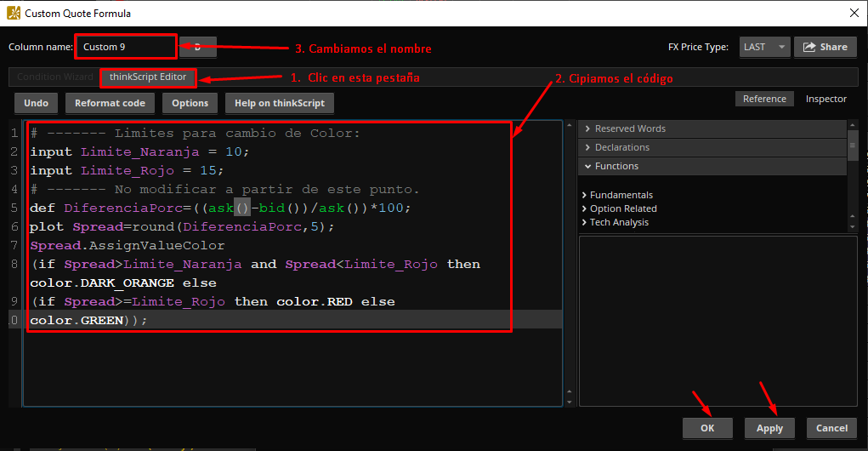
Task: Click the 'color.GREEN));' code line
Action: (x=88, y=320)
